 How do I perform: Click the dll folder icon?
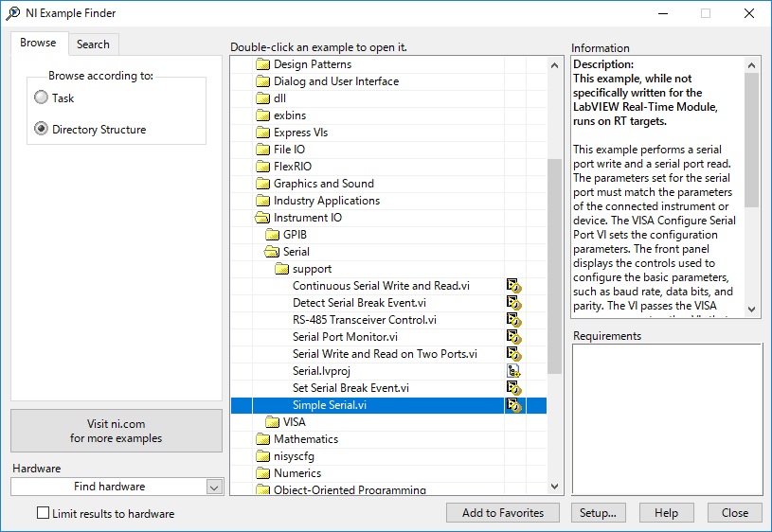tap(263, 98)
